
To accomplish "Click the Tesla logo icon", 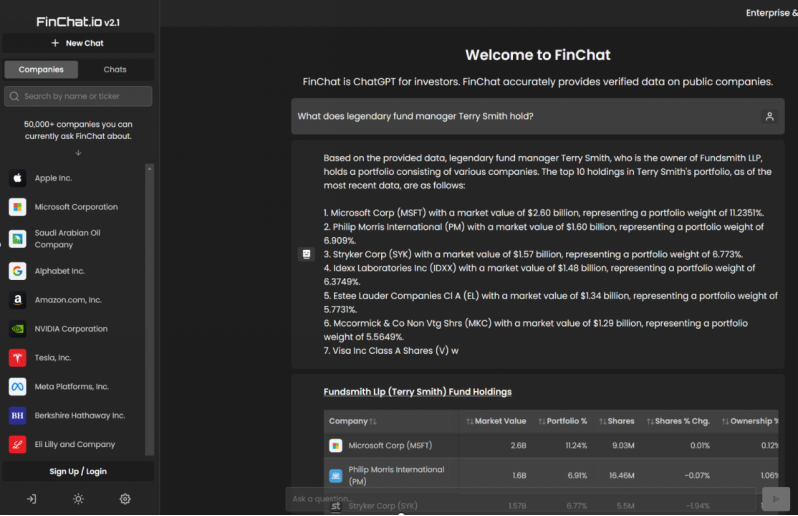I will [17, 358].
